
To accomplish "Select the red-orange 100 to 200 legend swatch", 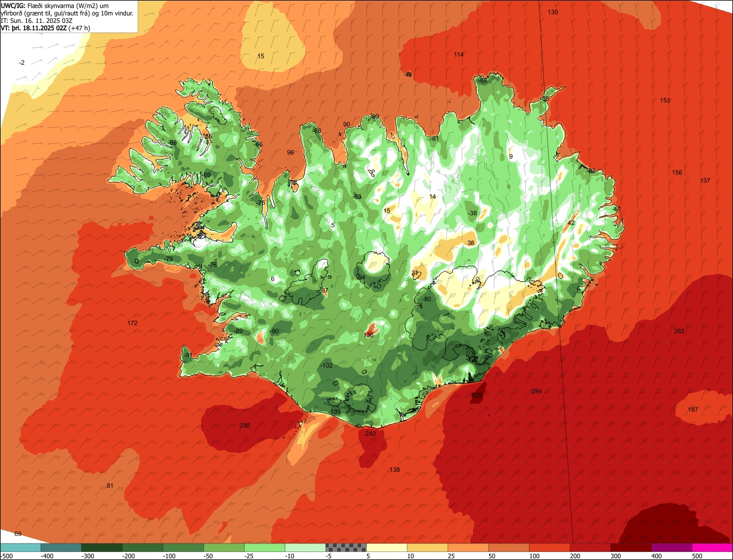I will point(550,547).
